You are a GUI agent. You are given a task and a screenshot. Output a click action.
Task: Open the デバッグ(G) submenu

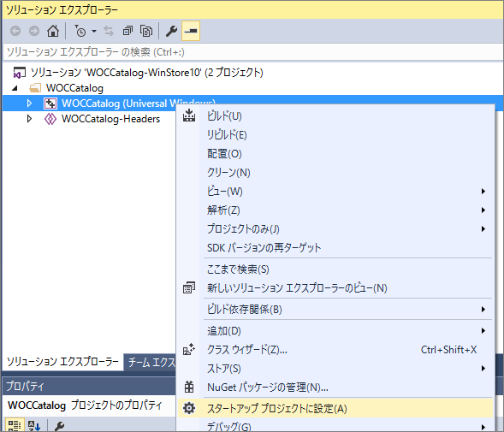[x=335, y=427]
